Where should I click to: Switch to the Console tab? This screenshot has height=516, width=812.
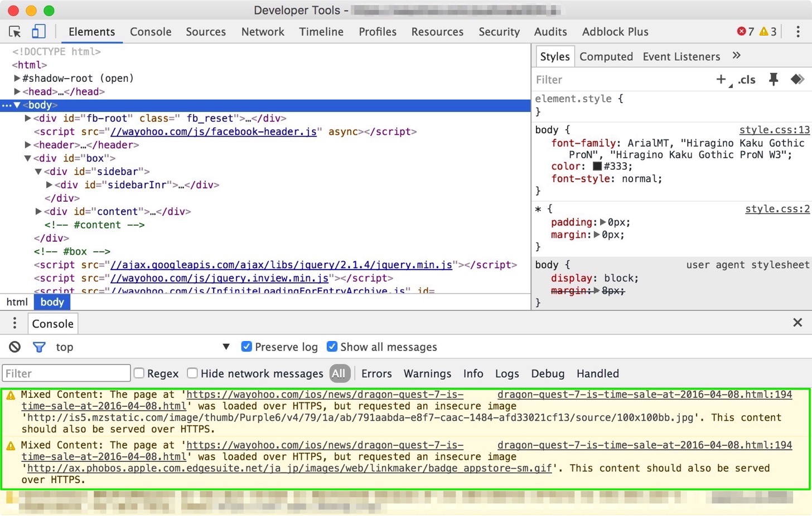click(151, 32)
